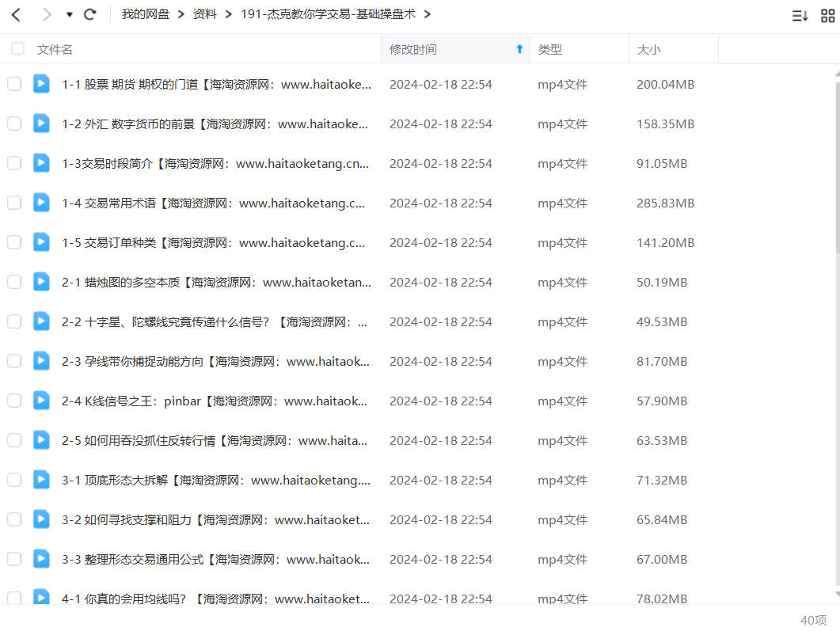Viewport: 840px width, 631px height.
Task: Click video icon of 3-3 整理形态交易通用公式
Action: click(x=41, y=559)
